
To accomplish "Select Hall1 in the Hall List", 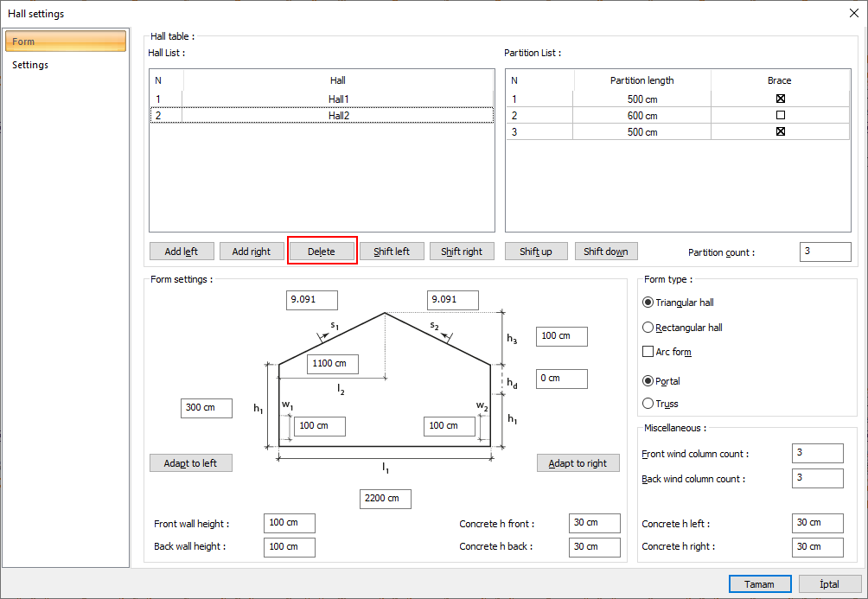I will point(338,99).
